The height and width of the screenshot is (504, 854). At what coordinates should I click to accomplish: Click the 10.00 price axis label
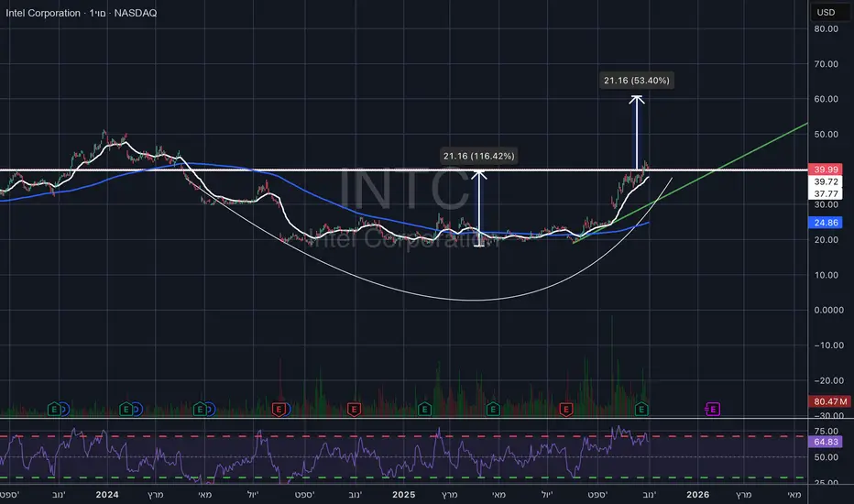(x=826, y=275)
